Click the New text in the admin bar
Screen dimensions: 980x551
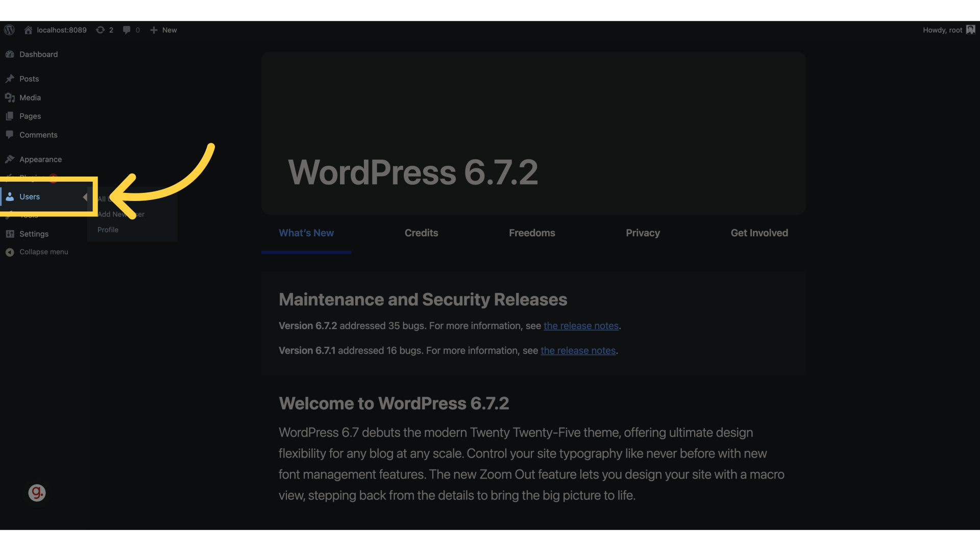pos(169,30)
